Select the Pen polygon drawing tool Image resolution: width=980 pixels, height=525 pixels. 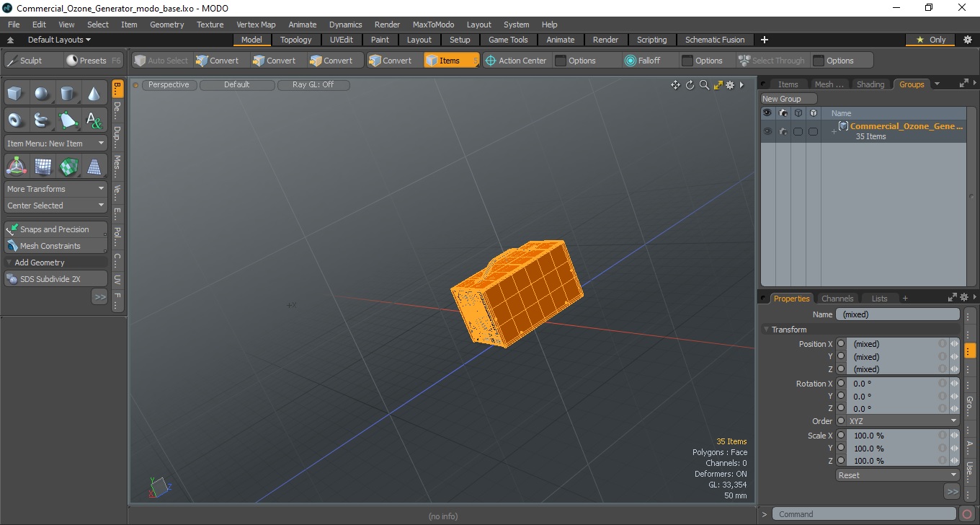click(68, 120)
